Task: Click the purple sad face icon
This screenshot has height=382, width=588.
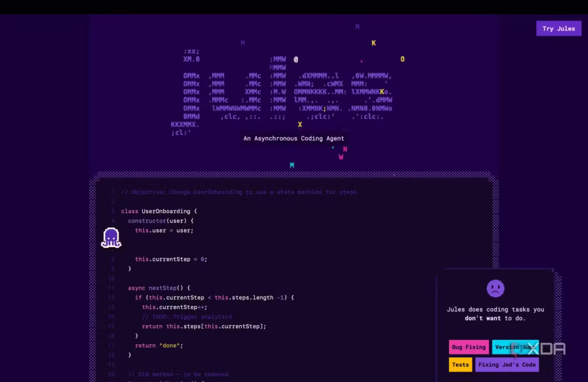Action: (x=495, y=288)
